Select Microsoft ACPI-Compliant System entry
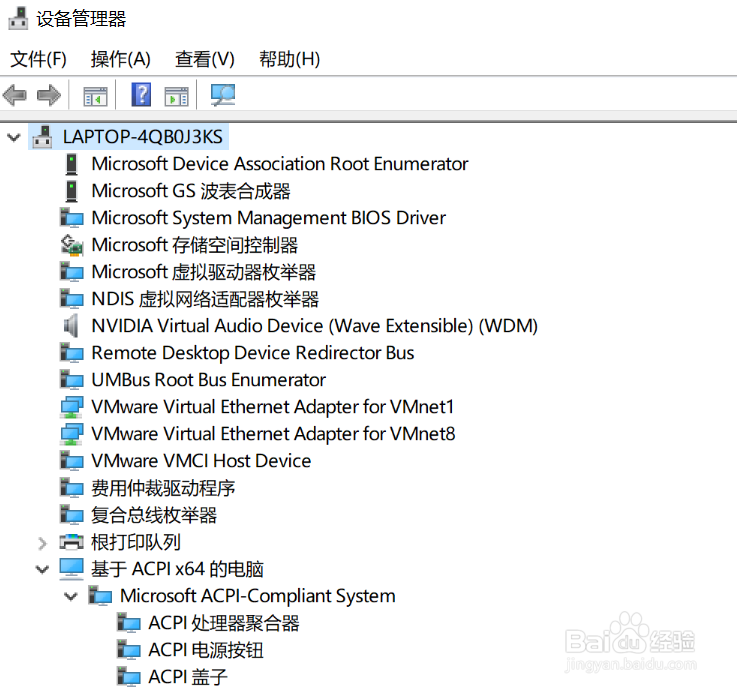Image resolution: width=737 pixels, height=691 pixels. [x=258, y=596]
